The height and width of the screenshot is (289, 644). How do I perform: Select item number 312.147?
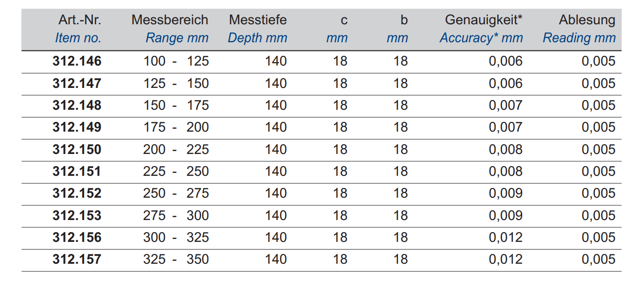click(77, 84)
